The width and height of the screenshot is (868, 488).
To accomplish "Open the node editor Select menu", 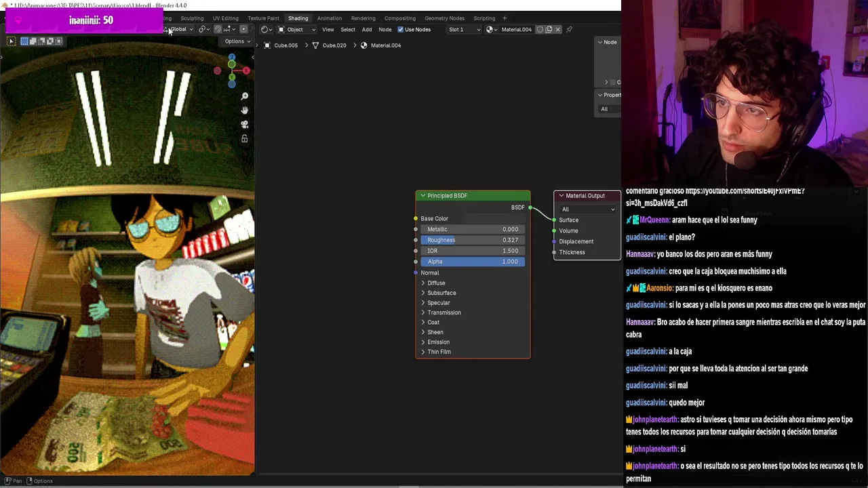I will pos(348,29).
